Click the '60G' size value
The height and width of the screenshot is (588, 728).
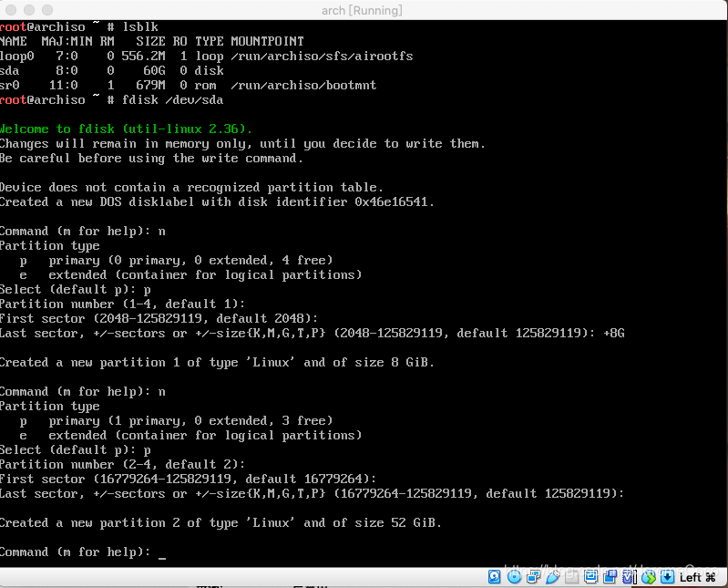click(x=154, y=70)
